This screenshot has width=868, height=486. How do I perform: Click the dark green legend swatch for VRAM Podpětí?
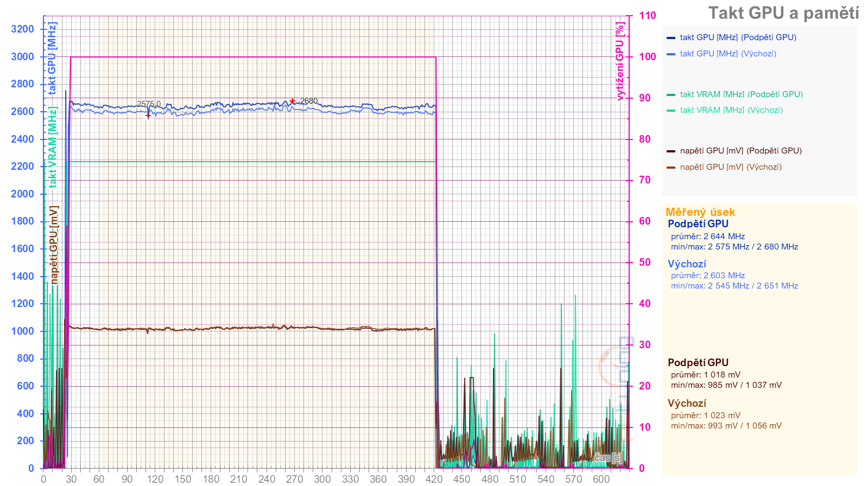tap(671, 95)
